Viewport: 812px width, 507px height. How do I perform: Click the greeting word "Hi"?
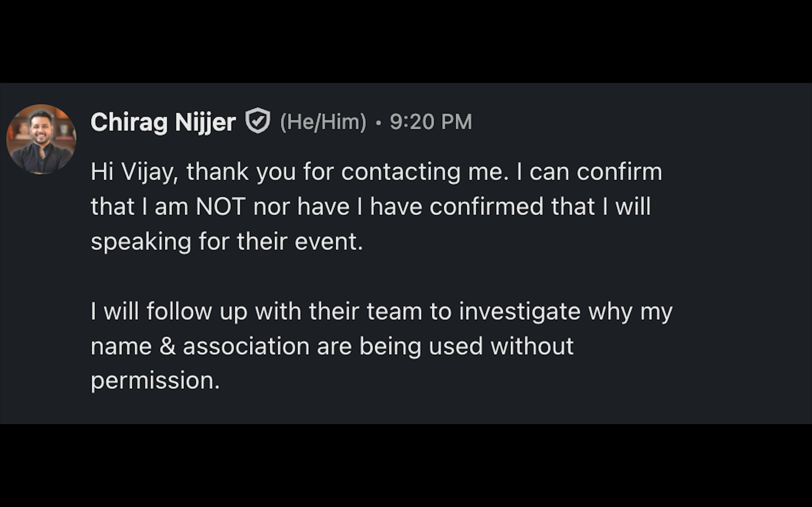(102, 172)
